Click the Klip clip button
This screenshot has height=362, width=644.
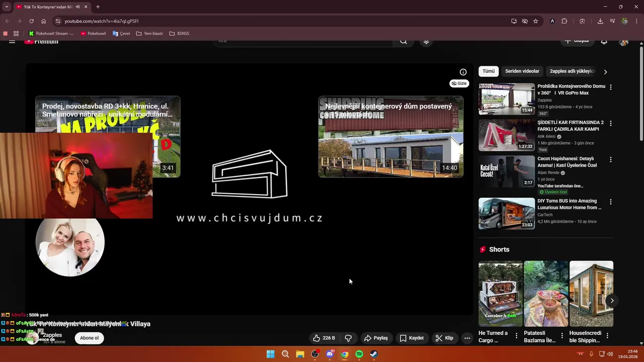[444, 338]
